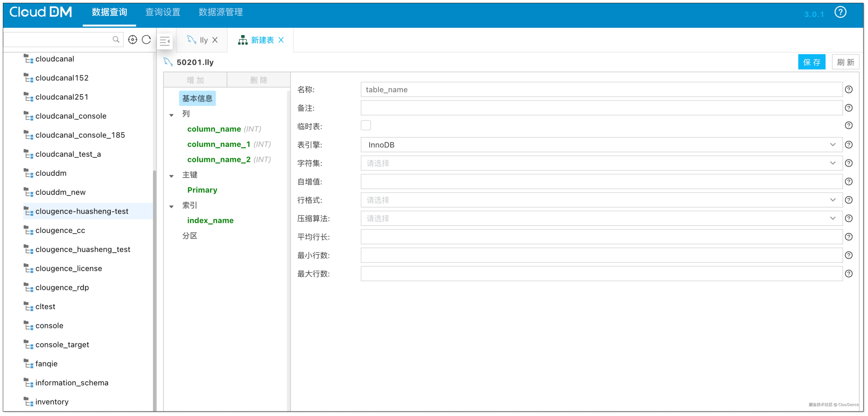Select clougence_license database

click(69, 268)
